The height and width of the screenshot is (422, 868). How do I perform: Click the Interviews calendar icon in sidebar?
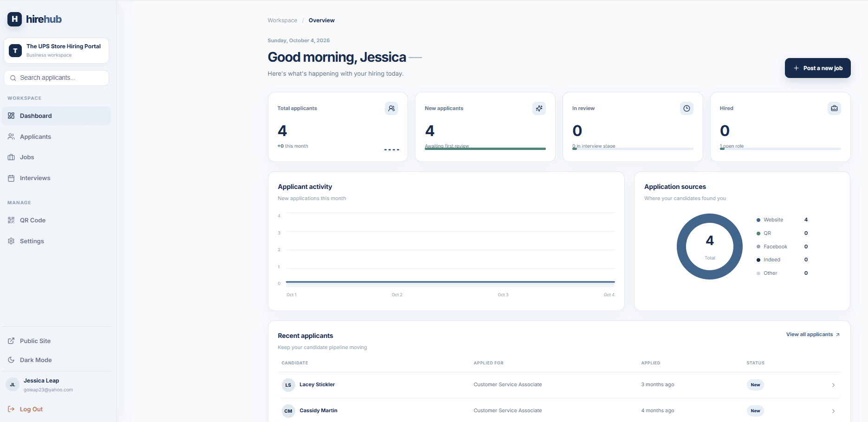(x=11, y=178)
